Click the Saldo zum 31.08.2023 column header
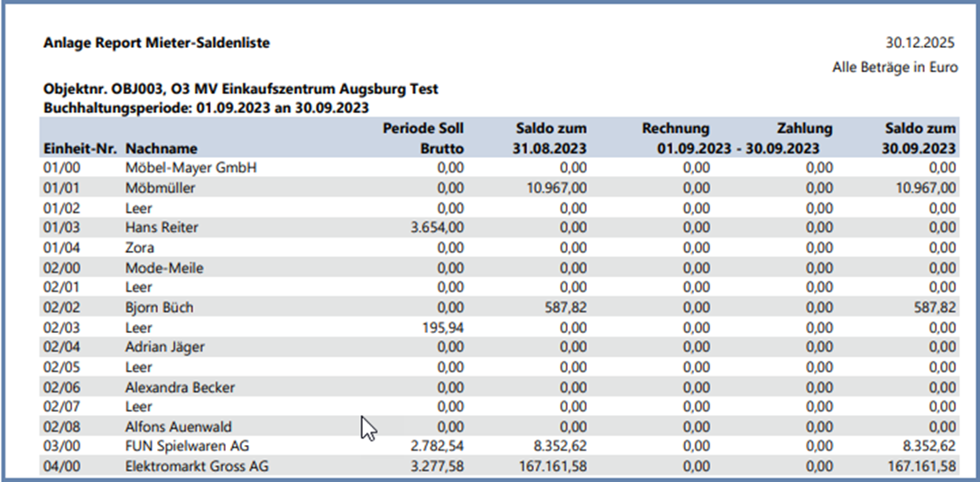 (x=550, y=138)
